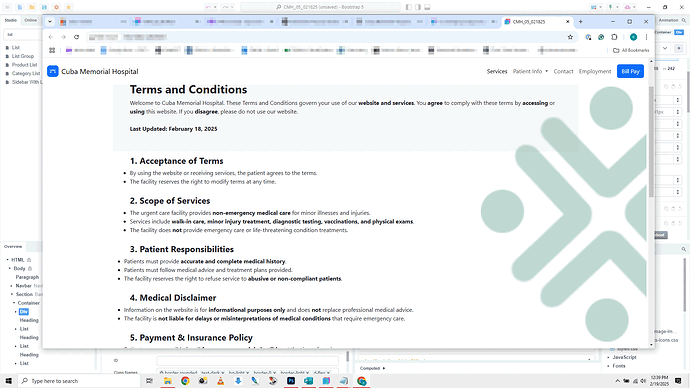
Task: Select the Overview panel tab
Action: click(13, 246)
